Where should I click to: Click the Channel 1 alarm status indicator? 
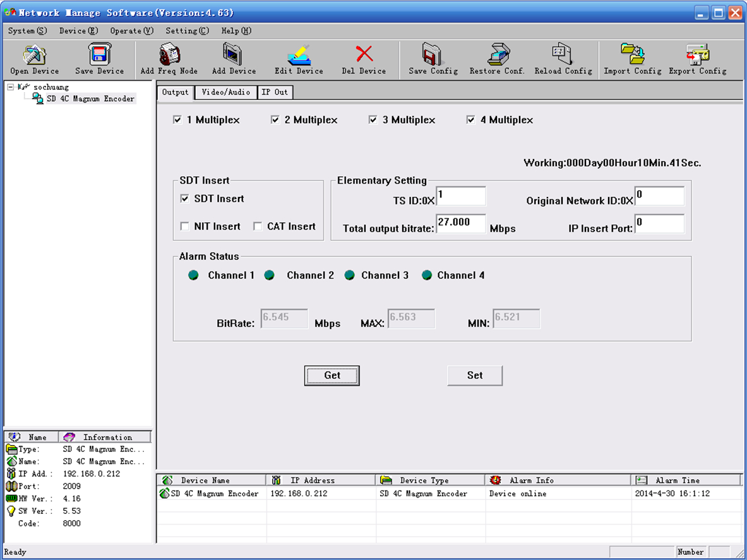tap(193, 275)
